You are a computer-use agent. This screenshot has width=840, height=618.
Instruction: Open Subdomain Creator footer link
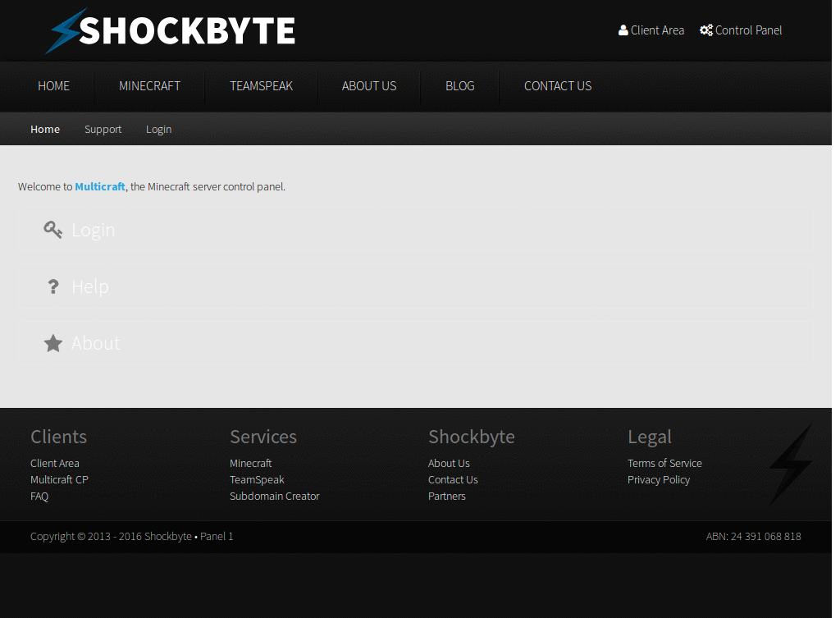coord(275,497)
